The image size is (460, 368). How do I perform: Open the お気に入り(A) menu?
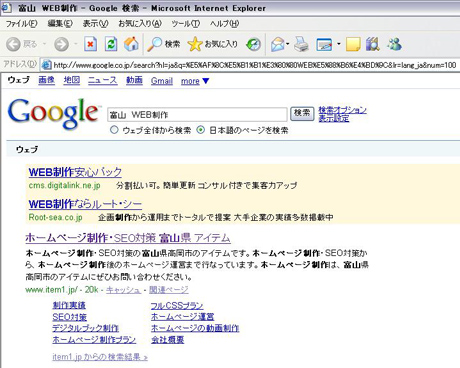click(140, 24)
